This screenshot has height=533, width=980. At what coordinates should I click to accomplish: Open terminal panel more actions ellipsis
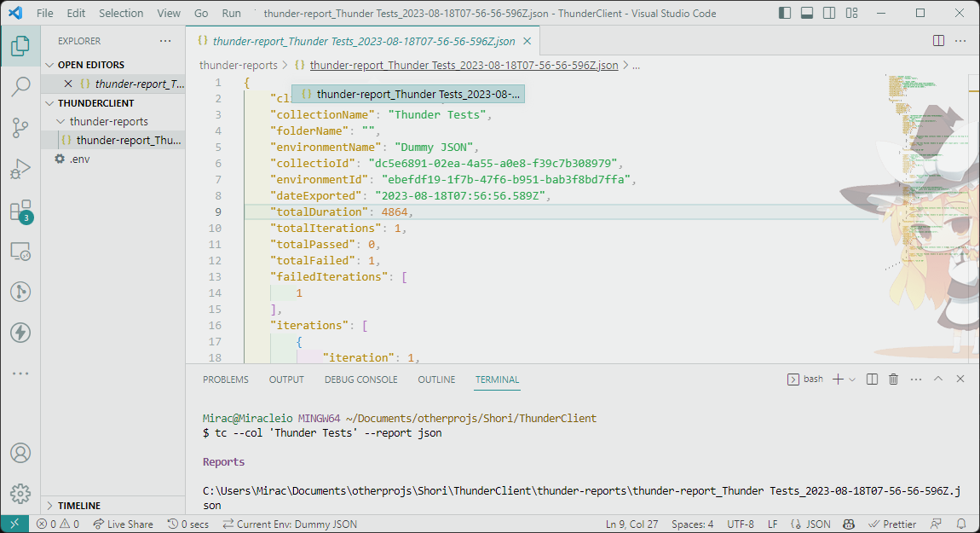[916, 379]
